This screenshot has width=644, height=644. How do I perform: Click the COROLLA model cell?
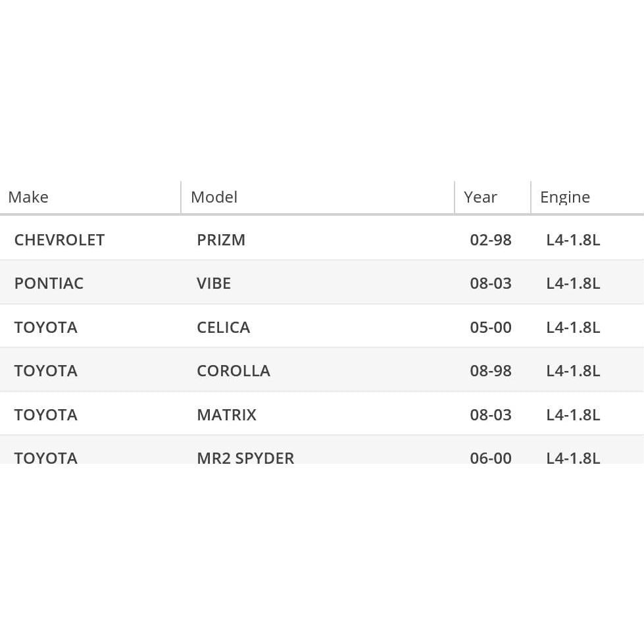(234, 371)
